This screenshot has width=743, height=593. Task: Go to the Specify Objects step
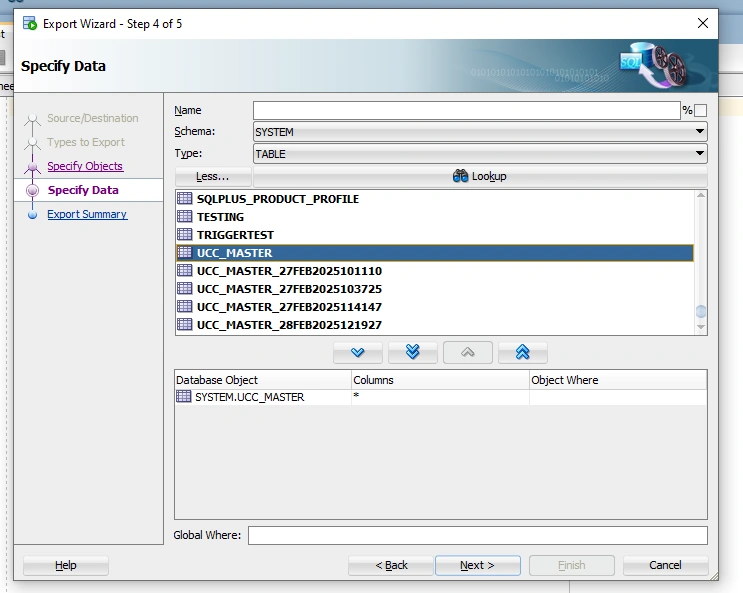point(85,166)
